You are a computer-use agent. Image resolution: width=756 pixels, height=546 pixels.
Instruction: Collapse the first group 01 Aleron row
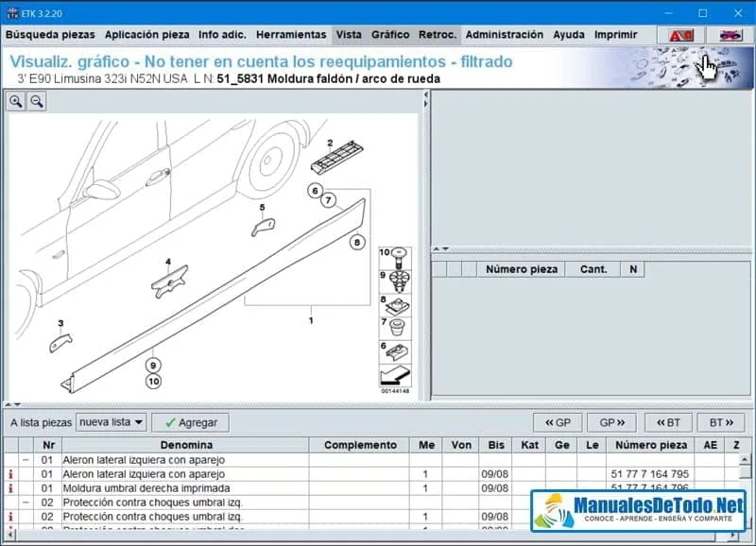point(26,460)
